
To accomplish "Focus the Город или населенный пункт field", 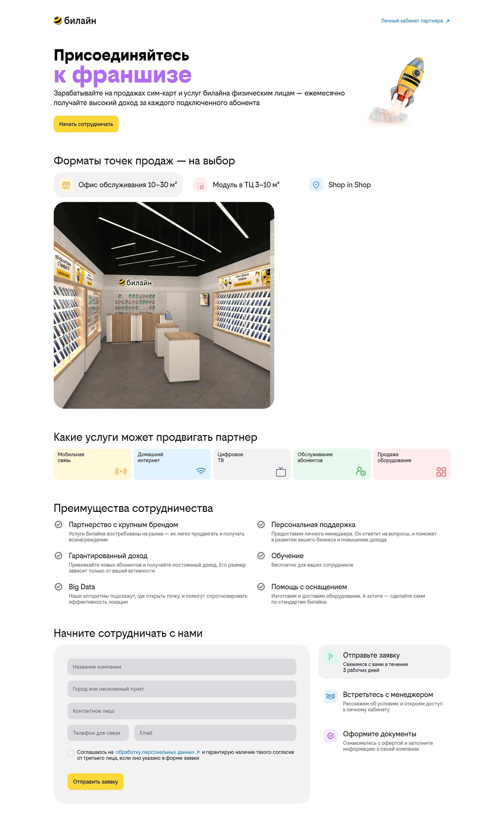I will point(182,689).
